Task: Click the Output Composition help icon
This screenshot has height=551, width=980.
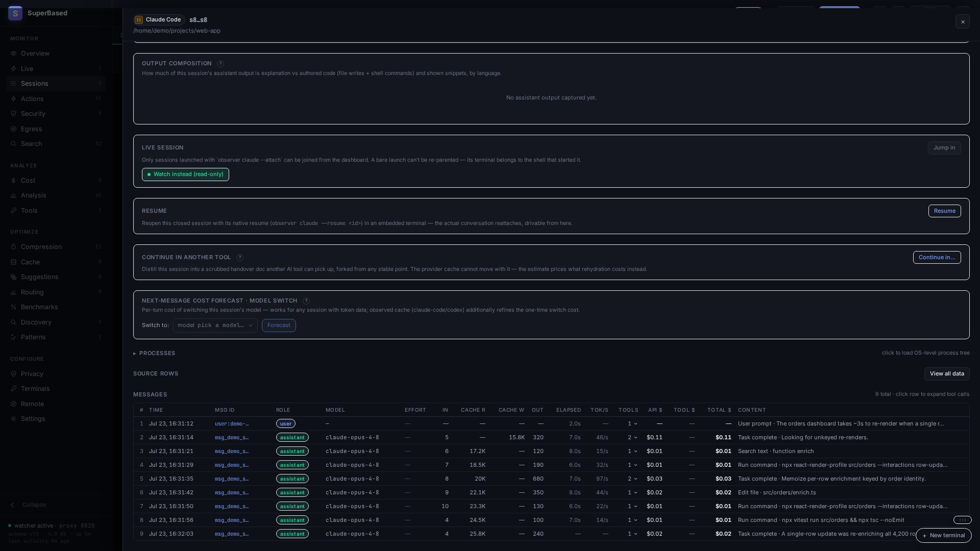Action: [220, 64]
